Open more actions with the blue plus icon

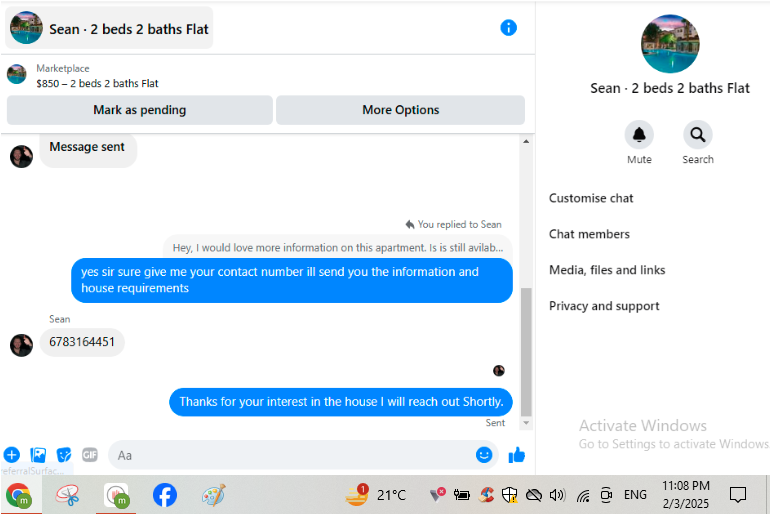click(x=12, y=455)
